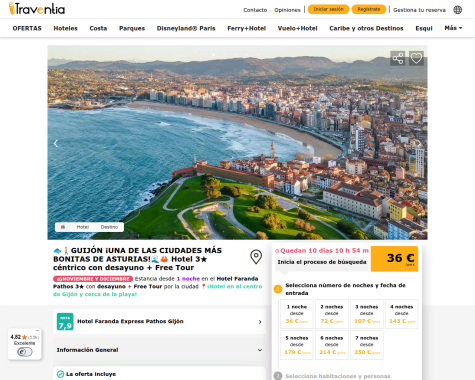Expand Información General section
The height and width of the screenshot is (380, 475).
(x=159, y=350)
